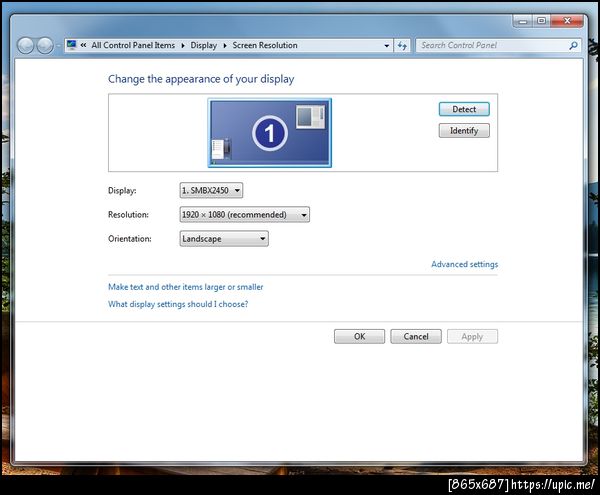
Task: Close the Screen Resolution window
Action: click(567, 21)
